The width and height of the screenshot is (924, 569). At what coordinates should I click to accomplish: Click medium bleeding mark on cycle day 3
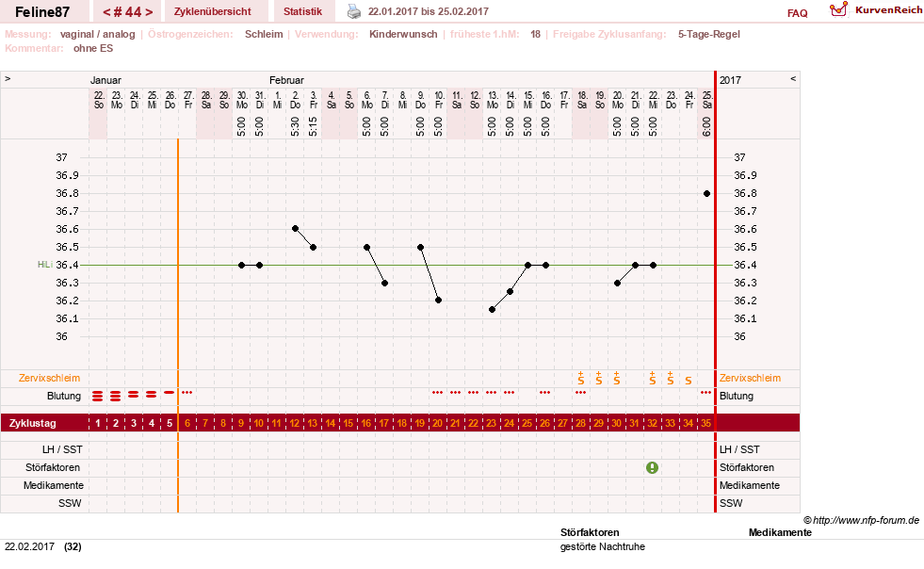(x=133, y=394)
